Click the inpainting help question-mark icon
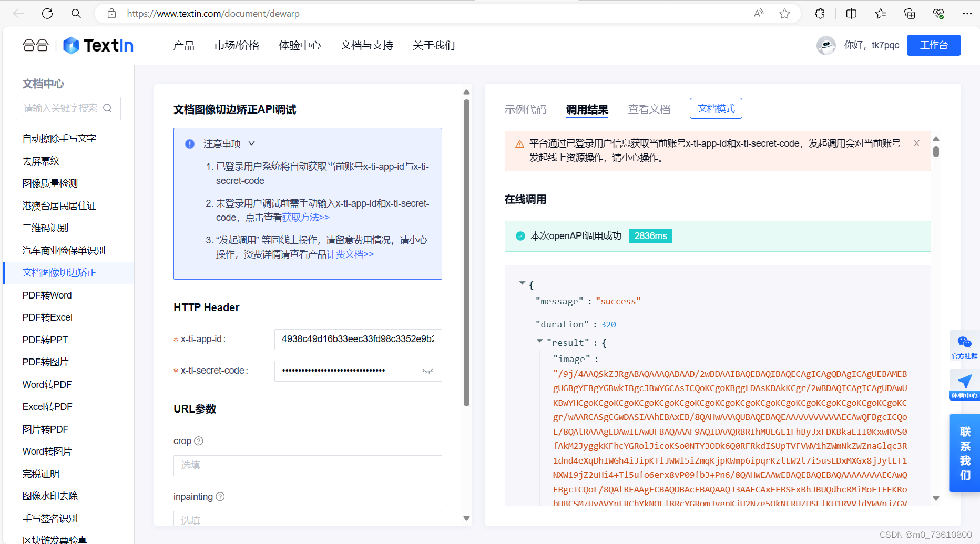 [x=220, y=496]
